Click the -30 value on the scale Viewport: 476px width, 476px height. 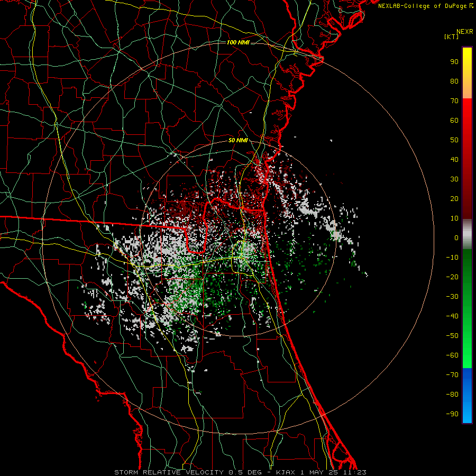pyautogui.click(x=452, y=297)
